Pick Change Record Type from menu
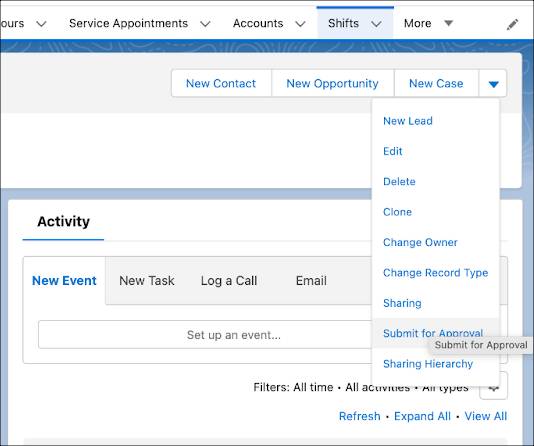The height and width of the screenshot is (446, 534). pyautogui.click(x=436, y=273)
